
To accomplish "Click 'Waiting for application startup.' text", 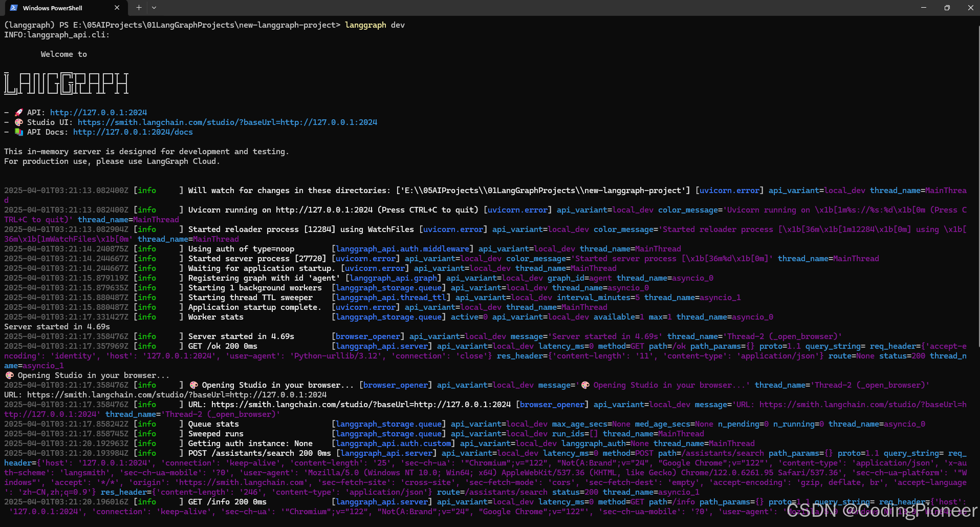I will tap(262, 268).
